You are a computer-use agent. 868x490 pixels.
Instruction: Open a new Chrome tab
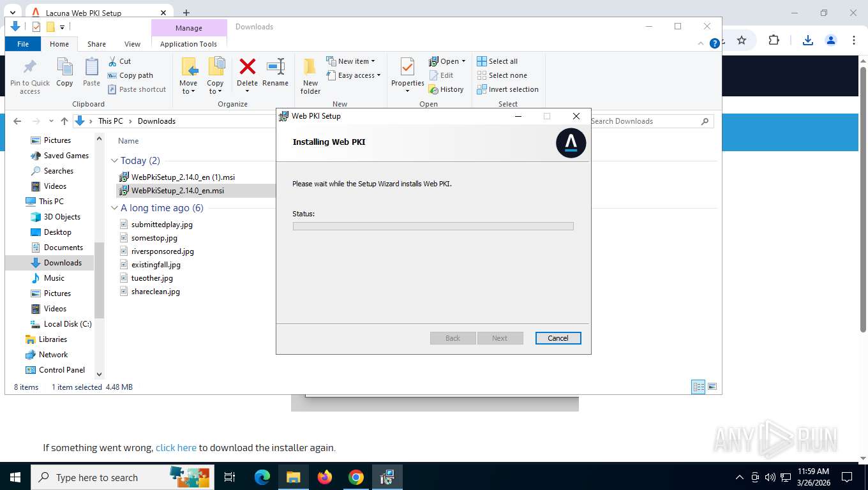(x=186, y=13)
